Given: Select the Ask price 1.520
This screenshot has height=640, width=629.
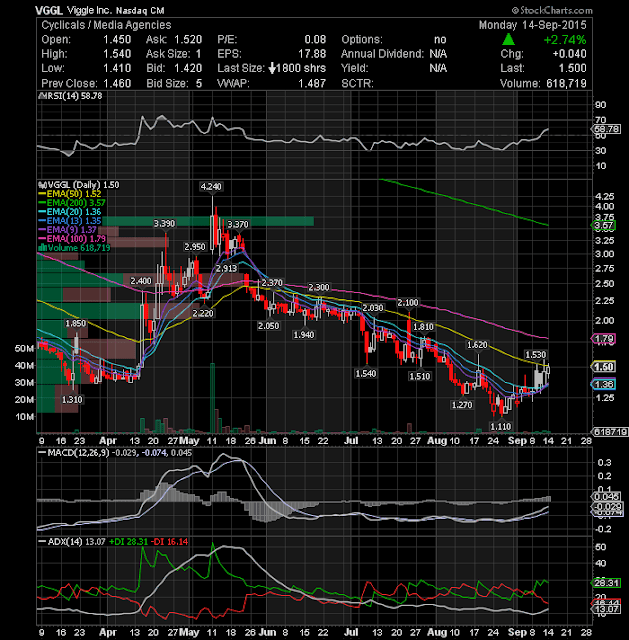Looking at the screenshot, I should click(x=188, y=40).
